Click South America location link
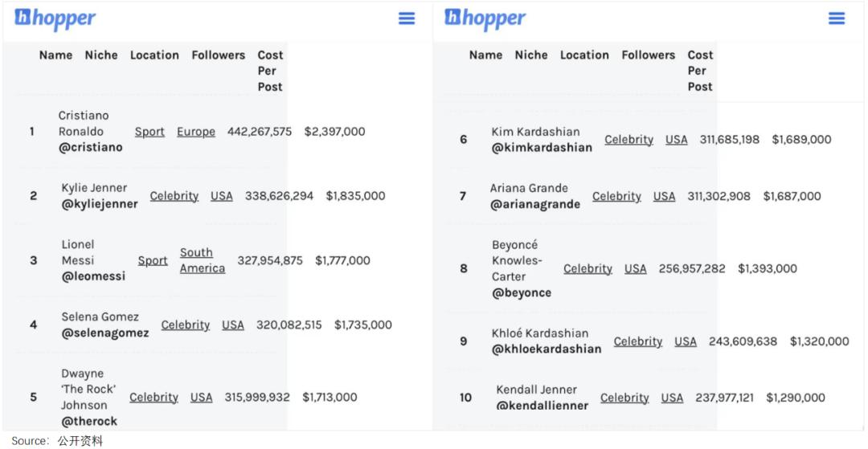 (x=202, y=260)
